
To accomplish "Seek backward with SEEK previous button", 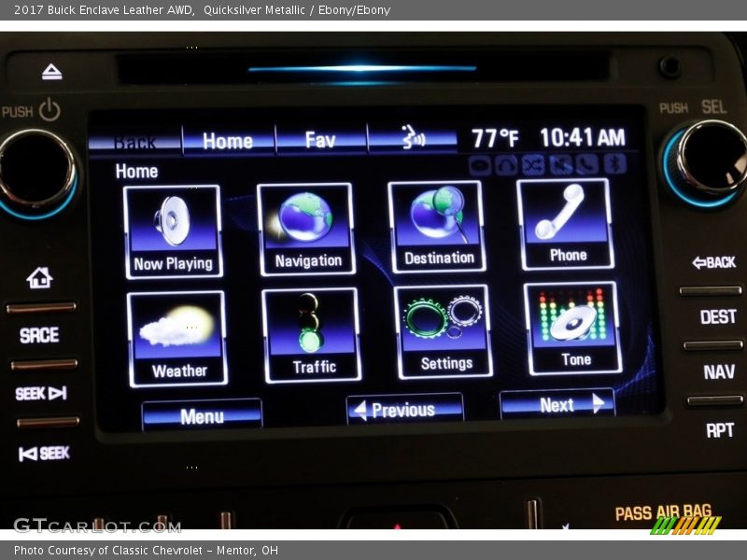I will pyautogui.click(x=44, y=454).
